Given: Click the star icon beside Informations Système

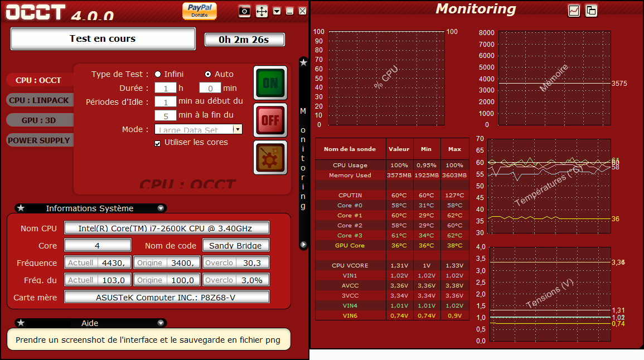Looking at the screenshot, I should (21, 208).
